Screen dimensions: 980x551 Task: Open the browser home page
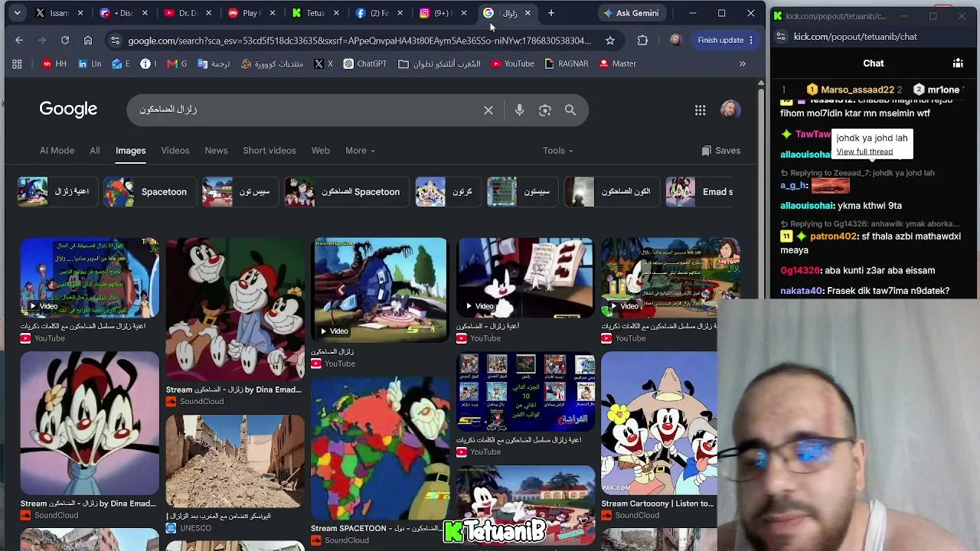(x=88, y=40)
